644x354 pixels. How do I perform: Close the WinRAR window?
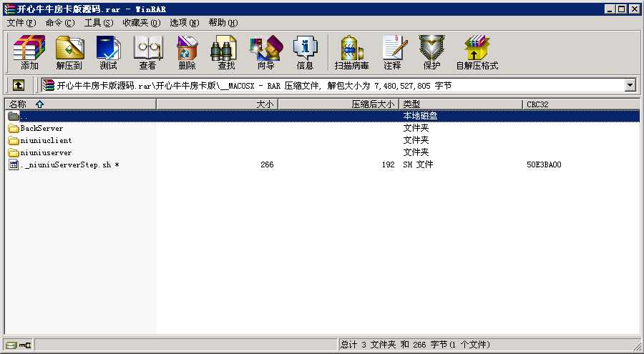(634, 9)
